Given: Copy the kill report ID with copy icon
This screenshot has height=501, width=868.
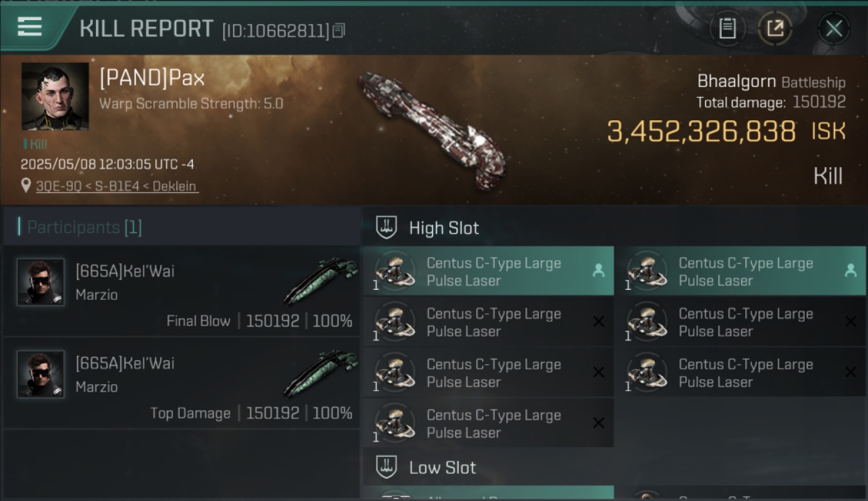Looking at the screenshot, I should pos(339,31).
